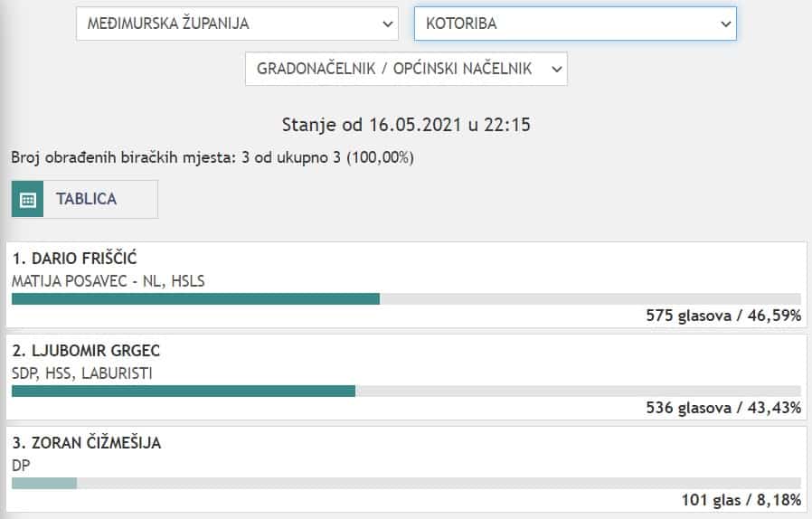Viewport: 812px width, 519px height.
Task: Click Zoran Čižmešija's light vote bar
Action: [x=44, y=483]
